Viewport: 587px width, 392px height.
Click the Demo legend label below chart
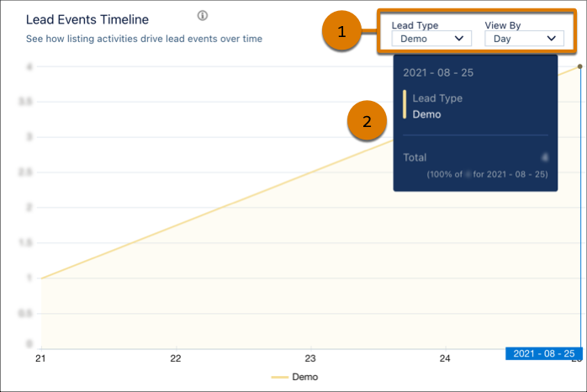(x=304, y=377)
